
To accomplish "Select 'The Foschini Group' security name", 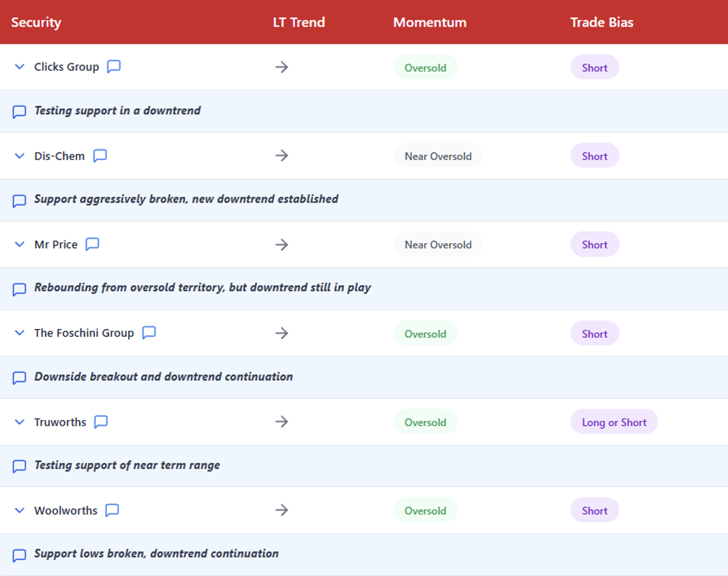I will click(x=84, y=333).
